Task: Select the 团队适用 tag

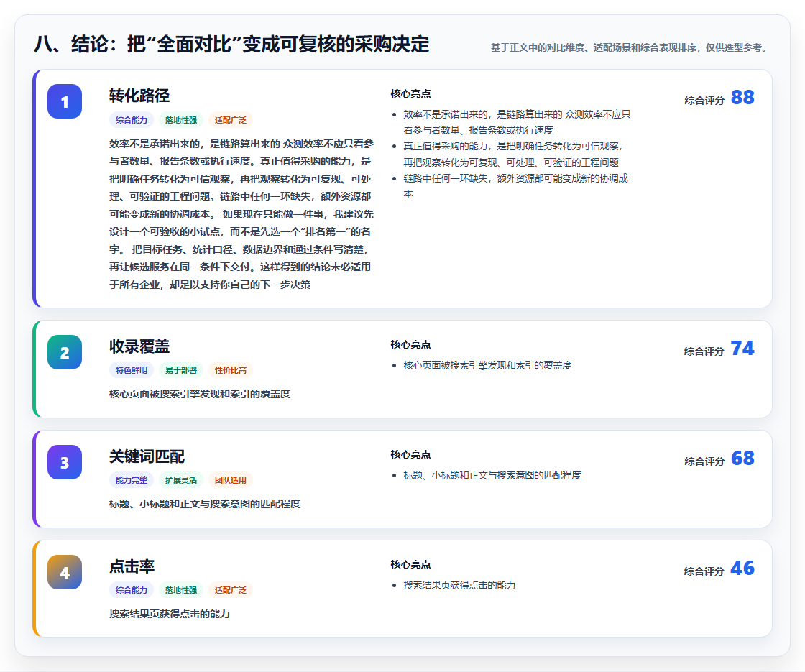Action: click(231, 480)
